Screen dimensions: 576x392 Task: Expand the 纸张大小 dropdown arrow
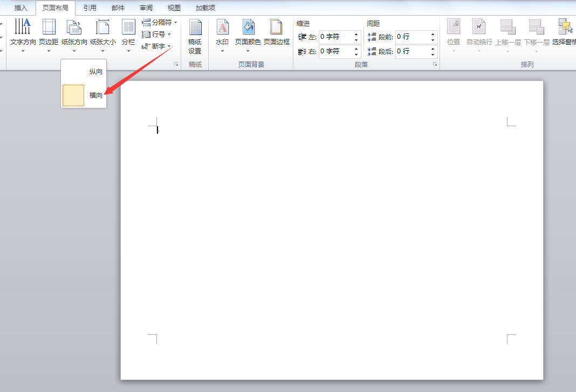103,51
